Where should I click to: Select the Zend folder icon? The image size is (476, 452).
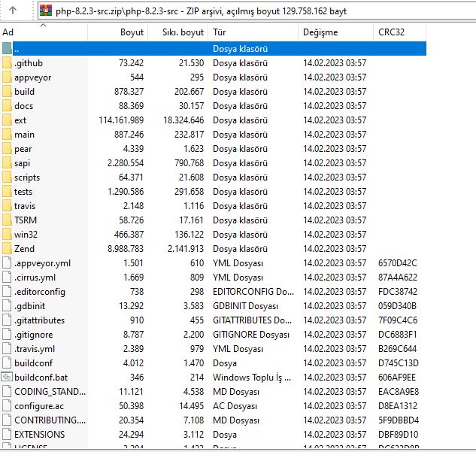coord(7,249)
